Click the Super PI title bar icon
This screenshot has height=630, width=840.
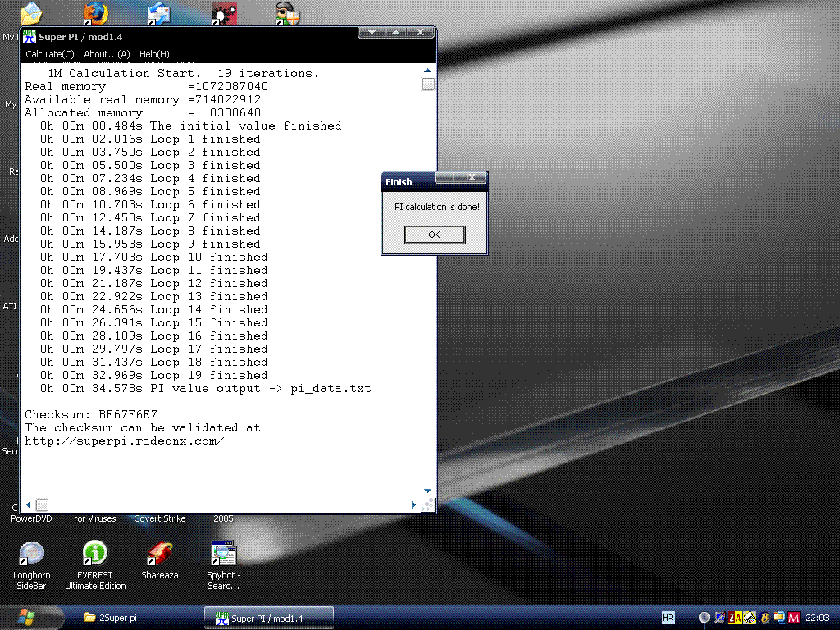coord(30,36)
